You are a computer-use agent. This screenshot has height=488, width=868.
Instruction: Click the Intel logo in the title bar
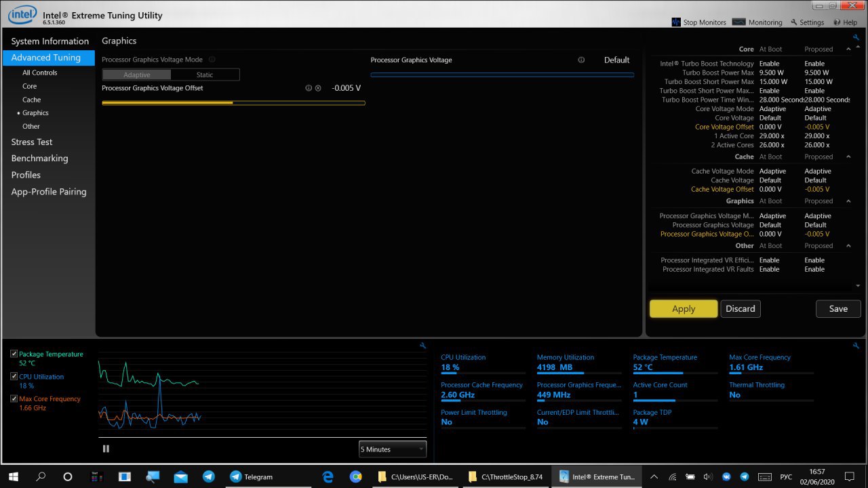[22, 14]
